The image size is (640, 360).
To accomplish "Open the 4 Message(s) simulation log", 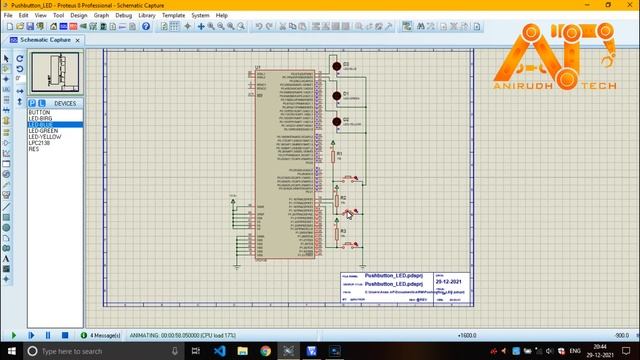I will [x=100, y=336].
